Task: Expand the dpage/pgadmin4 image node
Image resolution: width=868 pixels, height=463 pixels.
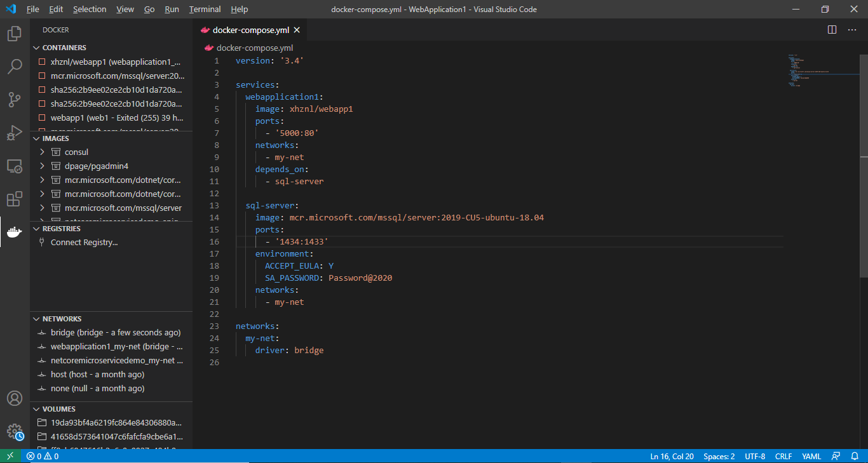Action: (x=42, y=166)
